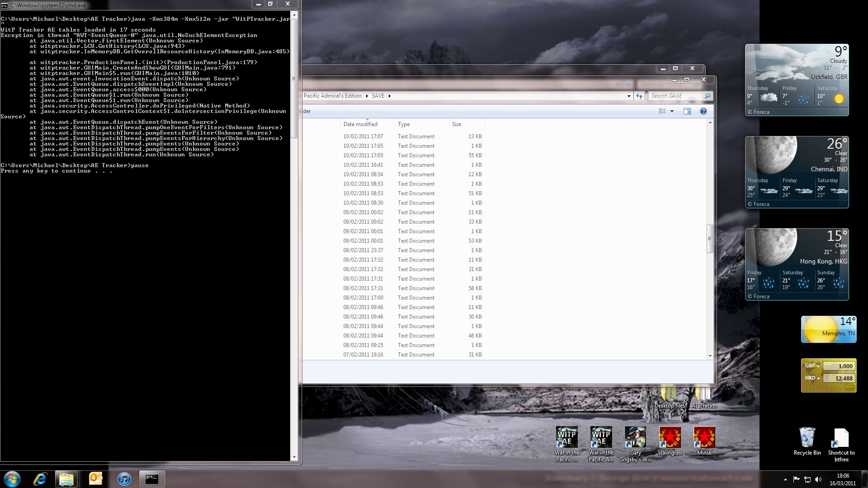Launch Internet Explorer from the taskbar
The width and height of the screenshot is (868, 488).
[x=40, y=479]
